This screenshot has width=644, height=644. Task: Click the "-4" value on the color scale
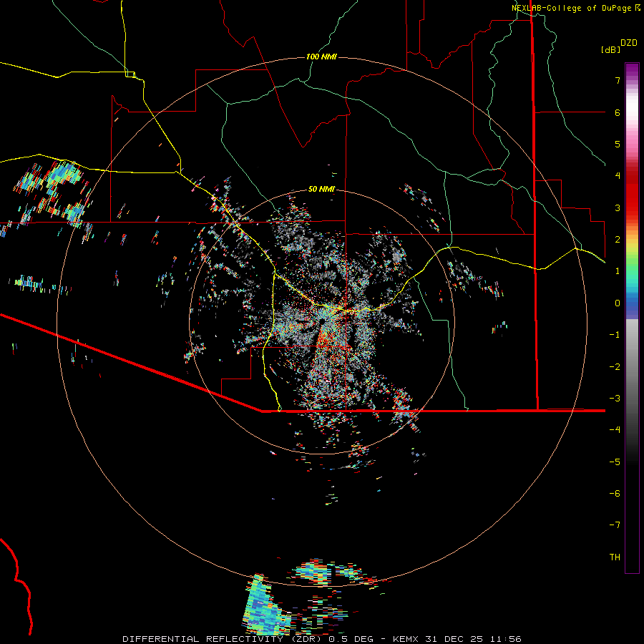pos(615,430)
